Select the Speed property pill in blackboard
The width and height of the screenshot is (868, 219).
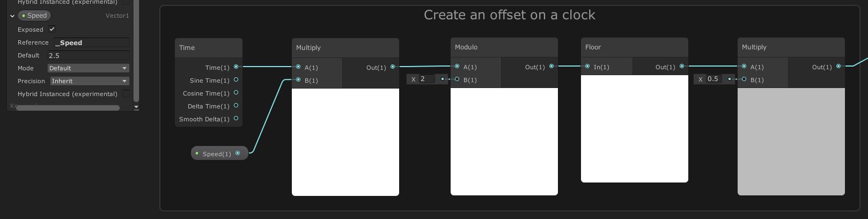[34, 16]
